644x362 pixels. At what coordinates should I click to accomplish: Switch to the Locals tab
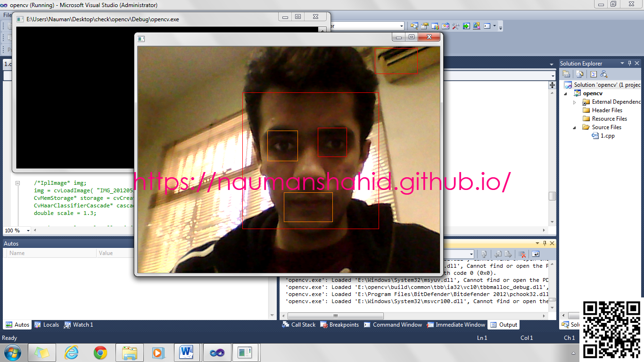tap(47, 325)
